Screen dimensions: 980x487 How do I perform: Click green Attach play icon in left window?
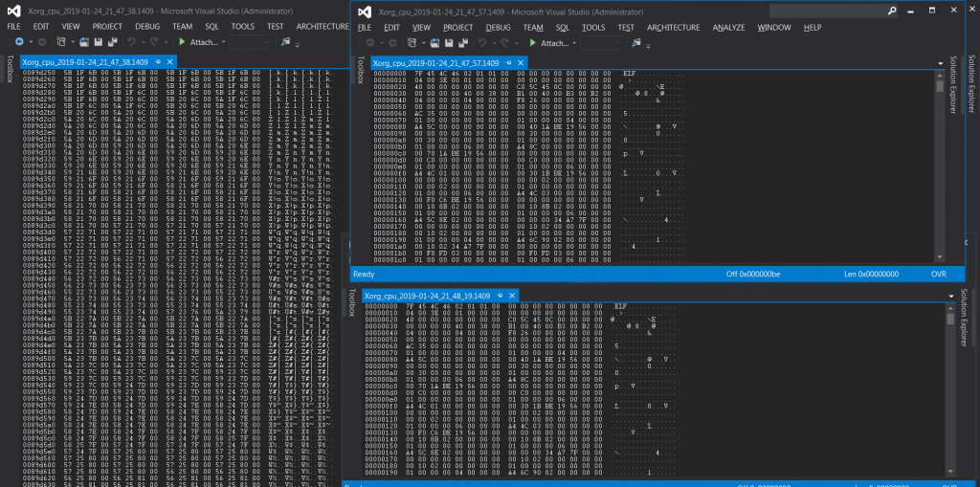click(x=182, y=42)
